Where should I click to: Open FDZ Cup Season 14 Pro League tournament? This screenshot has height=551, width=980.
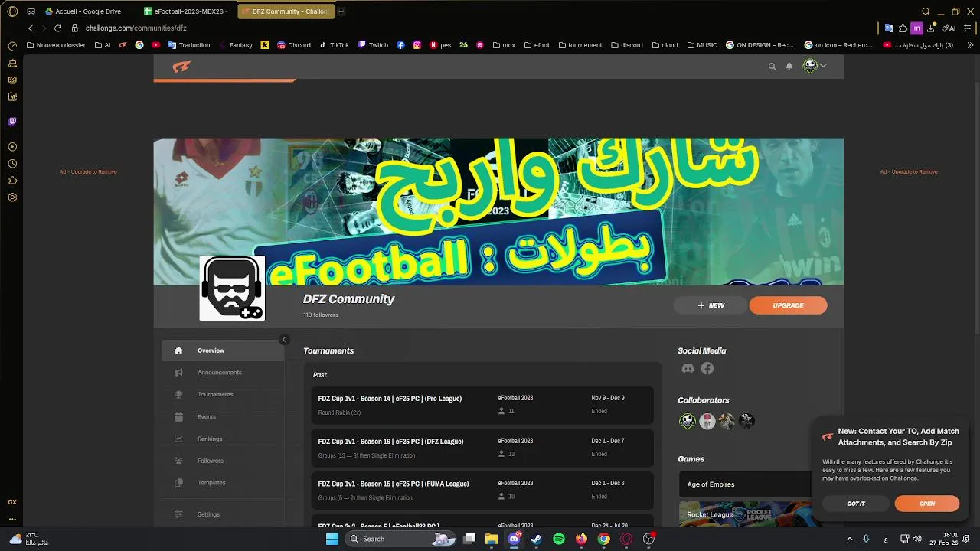(x=482, y=405)
